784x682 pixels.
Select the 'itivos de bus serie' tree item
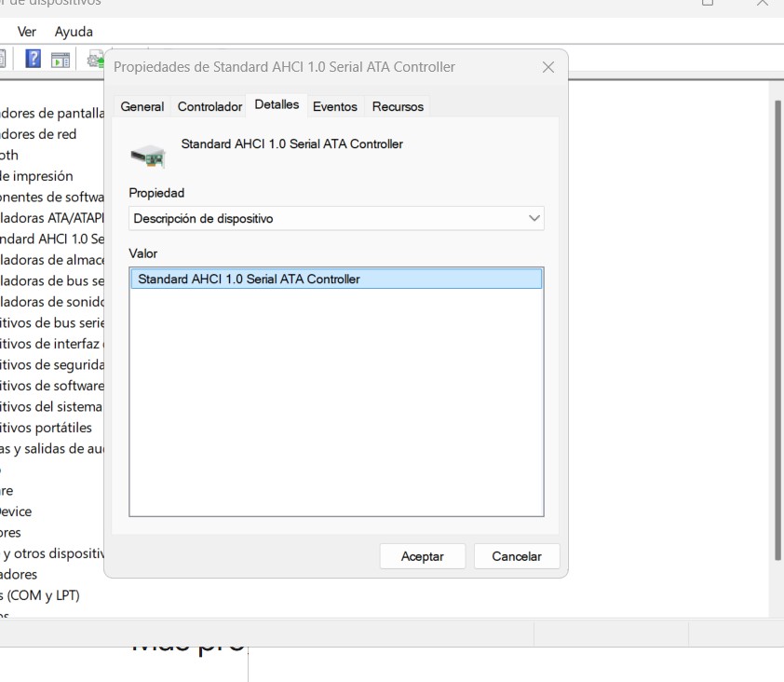[x=52, y=323]
